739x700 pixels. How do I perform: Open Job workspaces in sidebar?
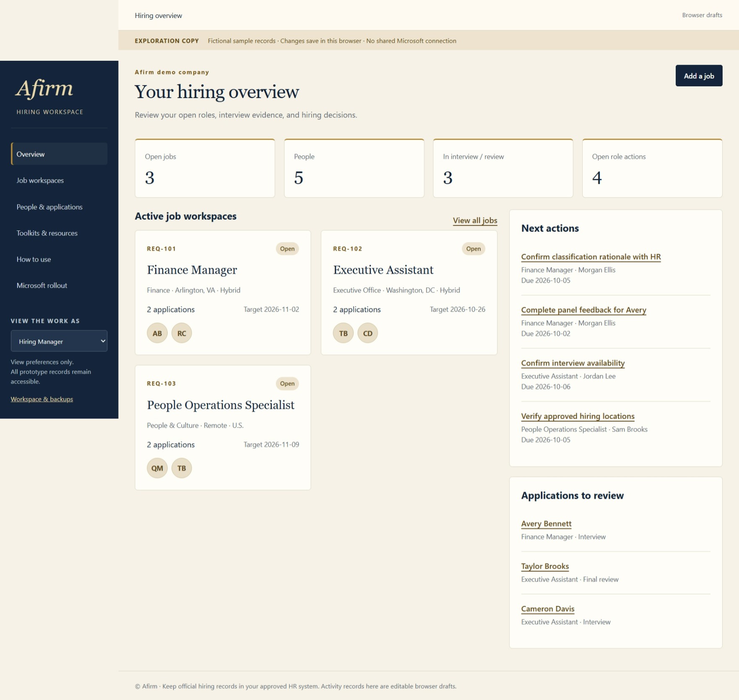coord(59,180)
